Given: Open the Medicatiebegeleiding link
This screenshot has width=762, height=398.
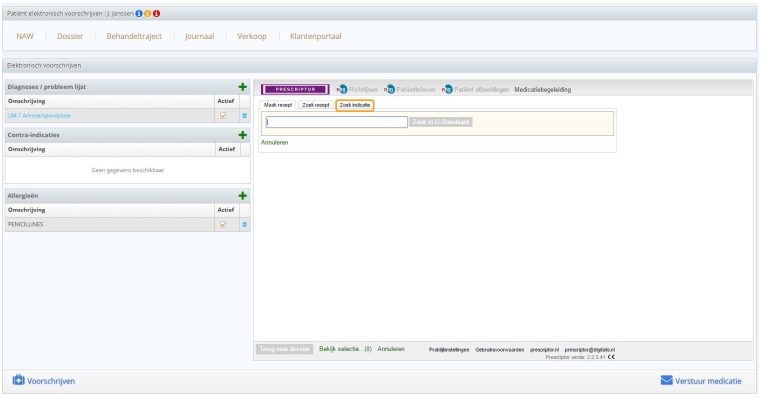Looking at the screenshot, I should [x=543, y=89].
